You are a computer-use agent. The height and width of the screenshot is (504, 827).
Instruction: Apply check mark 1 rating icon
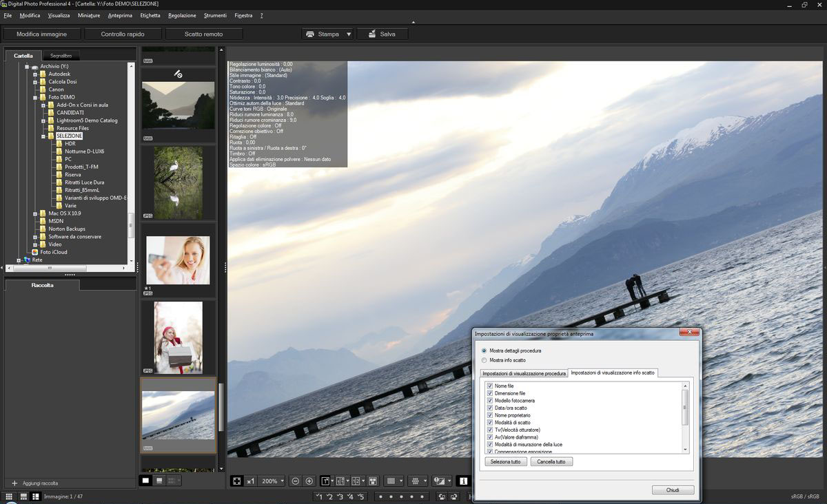tap(318, 496)
